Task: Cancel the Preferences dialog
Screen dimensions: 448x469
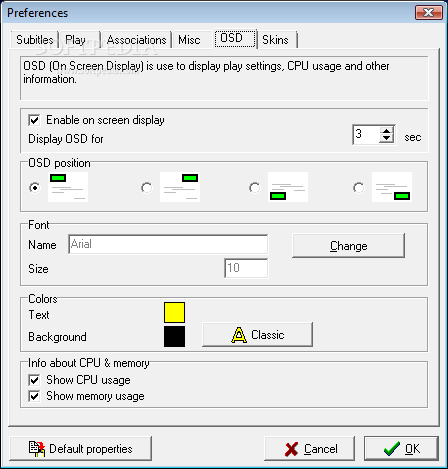Action: (309, 449)
